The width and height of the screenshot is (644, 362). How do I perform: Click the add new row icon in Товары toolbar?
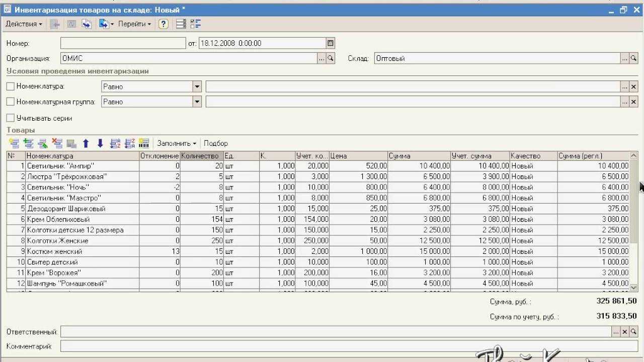pos(14,143)
